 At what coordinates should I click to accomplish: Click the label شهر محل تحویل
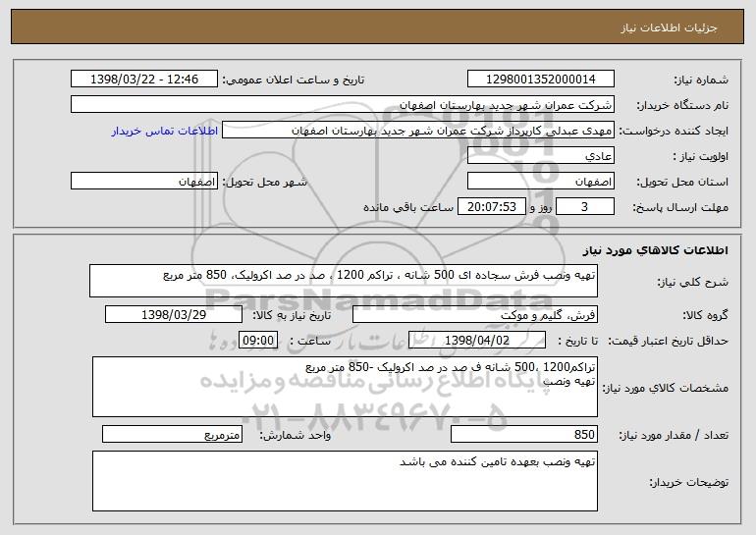(x=264, y=183)
